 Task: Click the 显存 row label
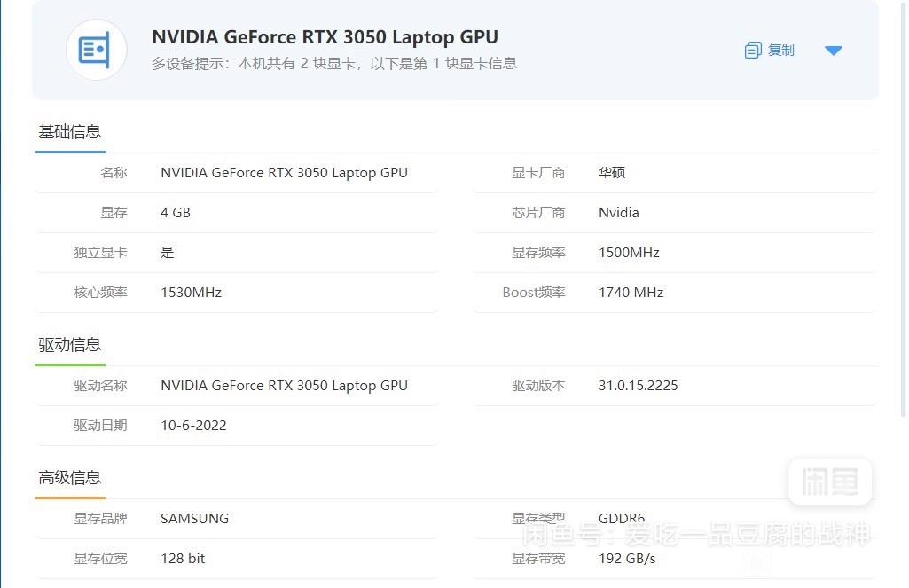pos(114,213)
